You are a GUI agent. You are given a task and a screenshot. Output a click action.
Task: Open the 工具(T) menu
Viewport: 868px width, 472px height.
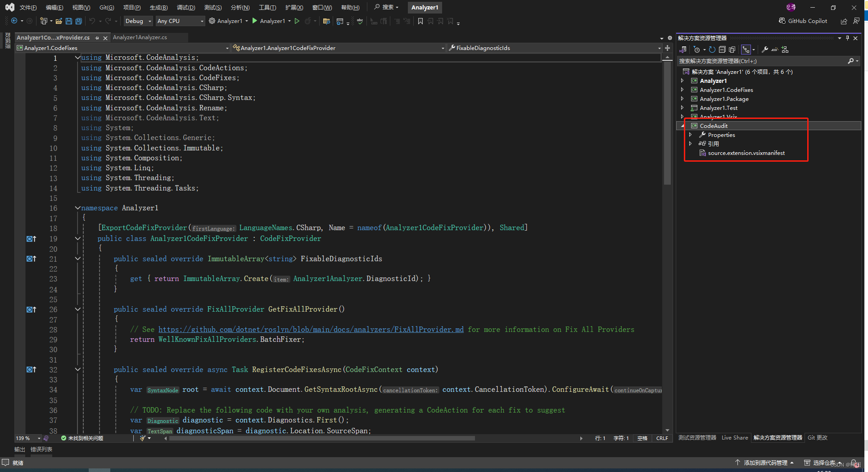point(267,7)
